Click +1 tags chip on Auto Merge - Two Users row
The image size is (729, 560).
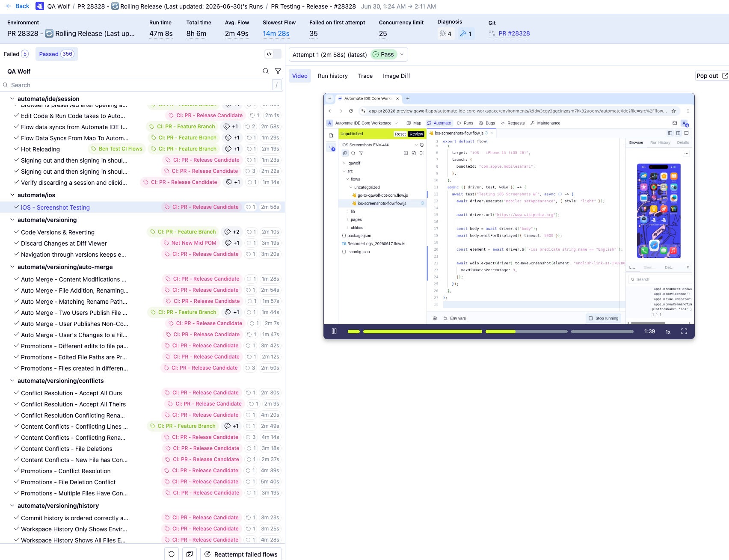[232, 312]
